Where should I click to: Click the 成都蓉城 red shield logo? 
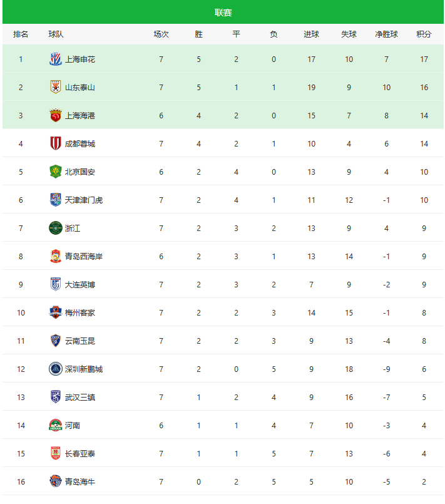pos(56,143)
